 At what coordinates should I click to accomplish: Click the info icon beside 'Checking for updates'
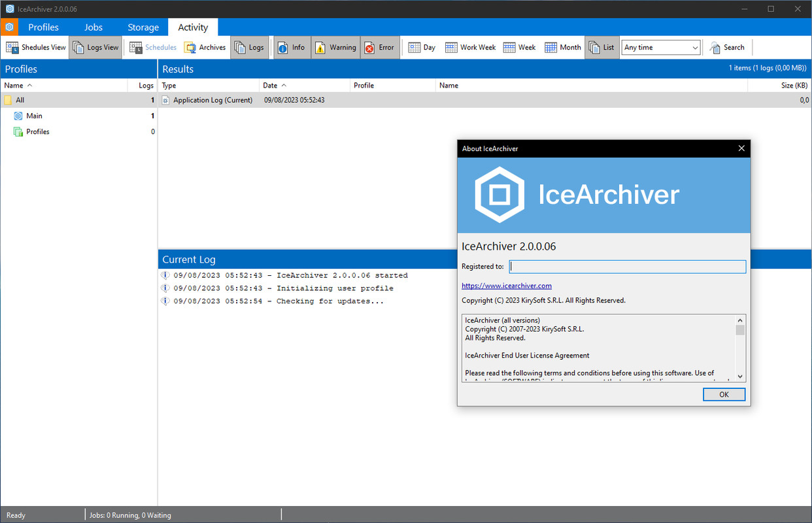click(165, 301)
